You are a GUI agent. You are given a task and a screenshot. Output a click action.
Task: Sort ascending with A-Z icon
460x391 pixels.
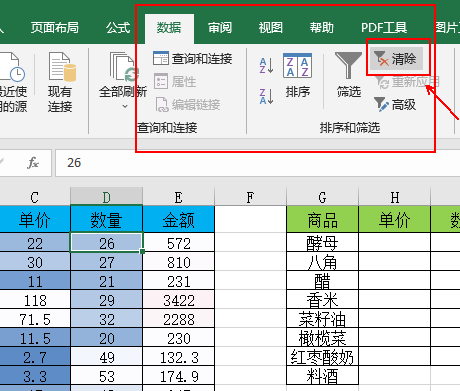tap(267, 65)
